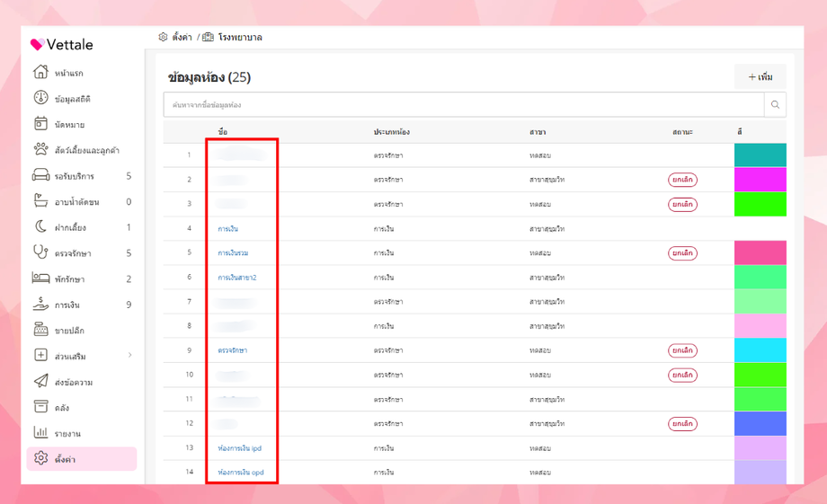This screenshot has width=827, height=504.
Task: Select the รายงาน menu label
Action: click(x=67, y=434)
